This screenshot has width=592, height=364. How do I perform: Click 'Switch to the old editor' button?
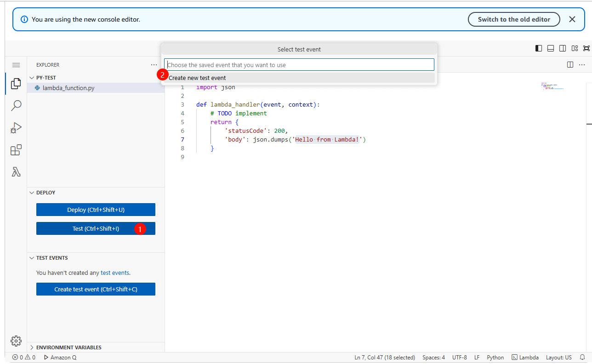513,19
